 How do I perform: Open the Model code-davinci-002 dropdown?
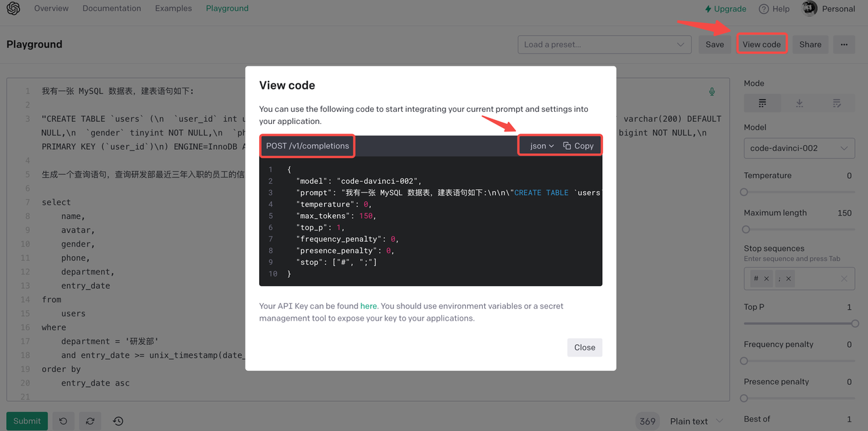[800, 148]
